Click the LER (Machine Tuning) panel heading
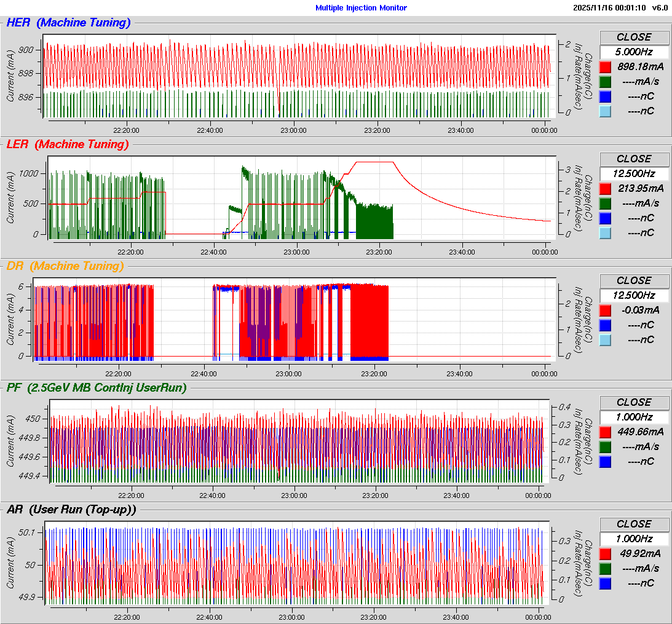Viewport: 672px width, 624px height. coord(68,144)
